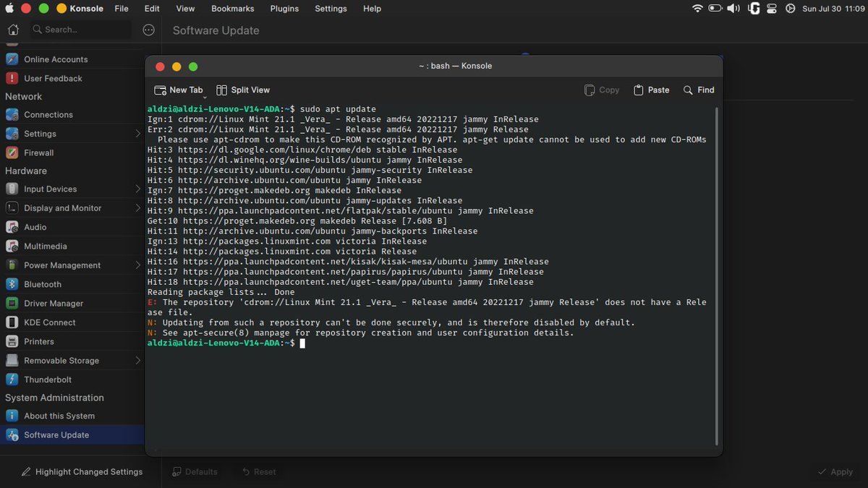Open KDE Connect settings
This screenshot has width=868, height=488.
point(72,322)
